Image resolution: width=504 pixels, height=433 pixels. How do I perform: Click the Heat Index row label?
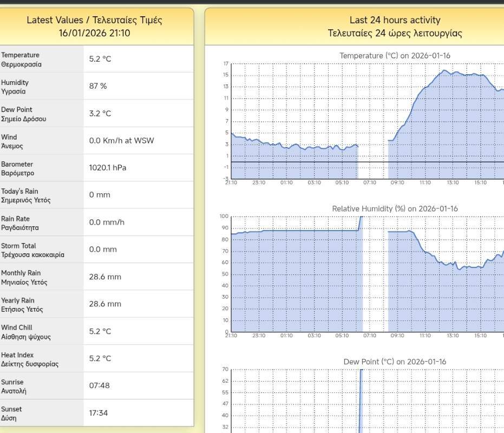tap(29, 359)
